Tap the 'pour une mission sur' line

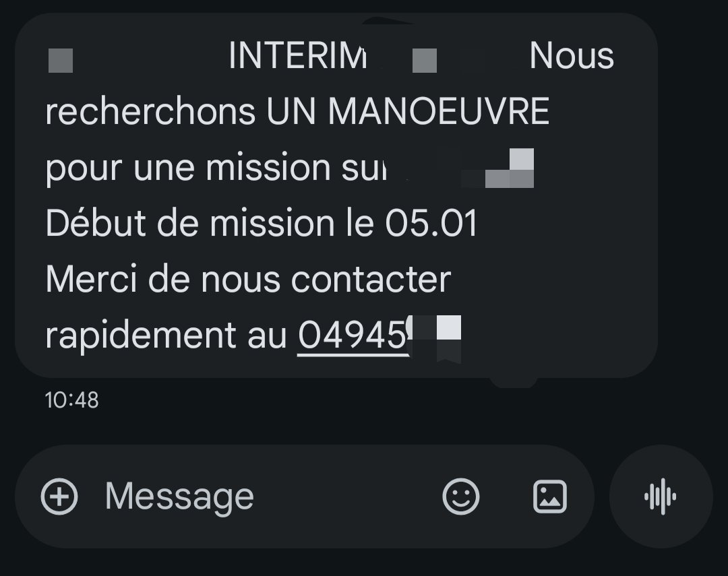[x=217, y=168]
